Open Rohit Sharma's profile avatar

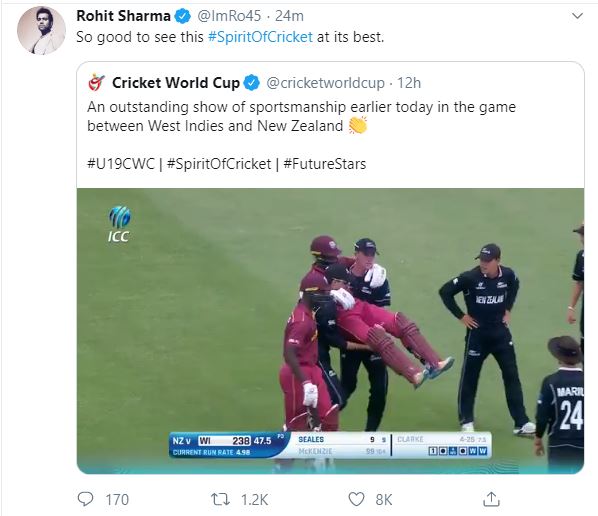(41, 30)
